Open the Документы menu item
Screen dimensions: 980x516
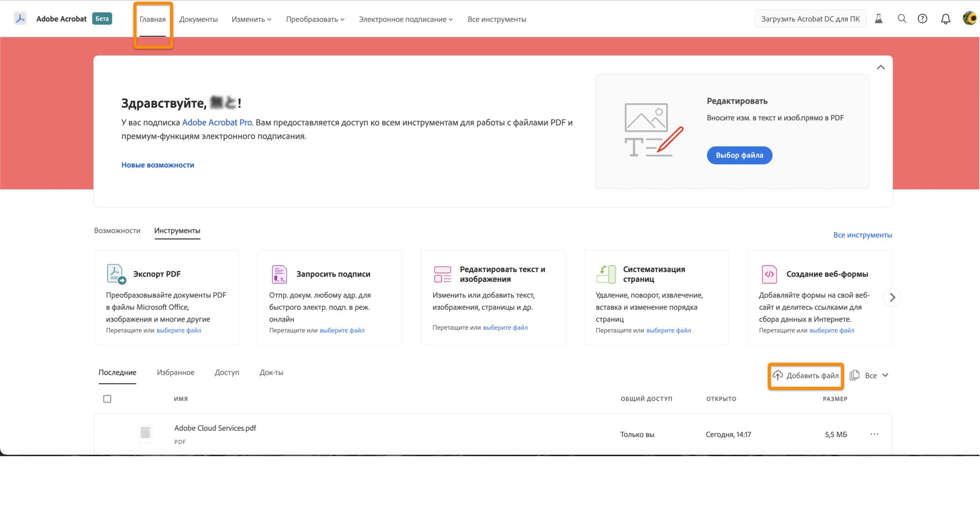199,19
